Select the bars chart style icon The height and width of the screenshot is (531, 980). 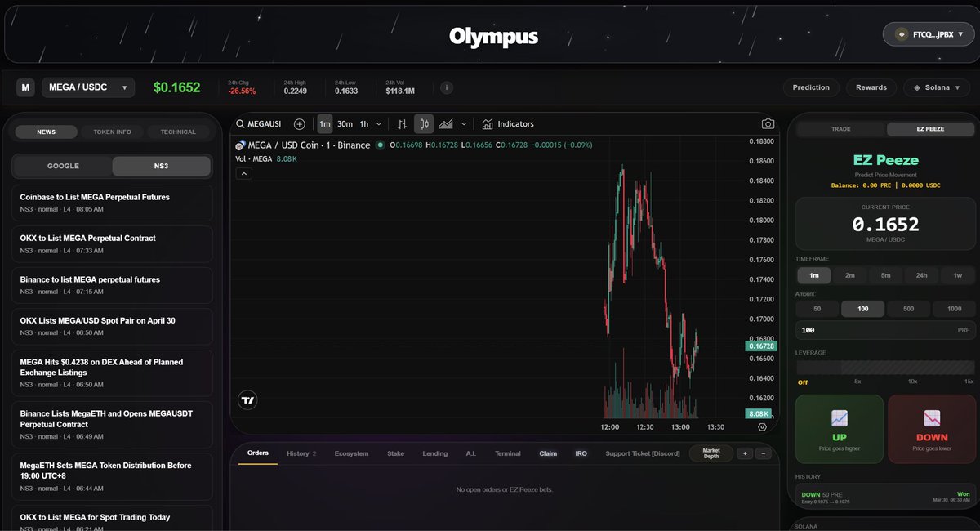pos(402,124)
